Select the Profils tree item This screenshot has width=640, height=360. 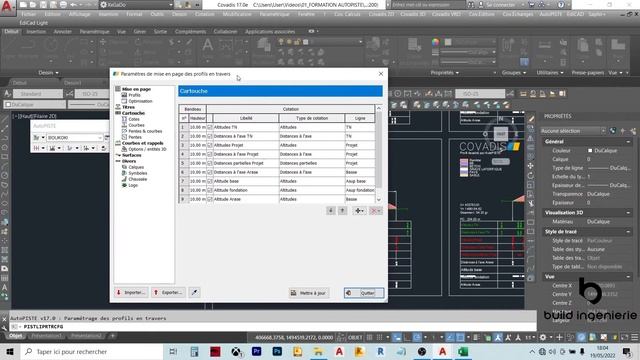134,95
